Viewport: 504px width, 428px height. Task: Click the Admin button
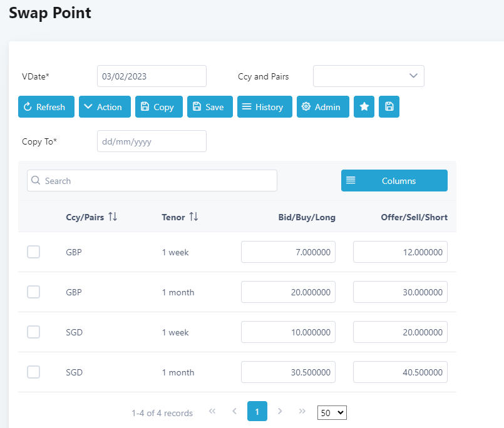pyautogui.click(x=322, y=107)
